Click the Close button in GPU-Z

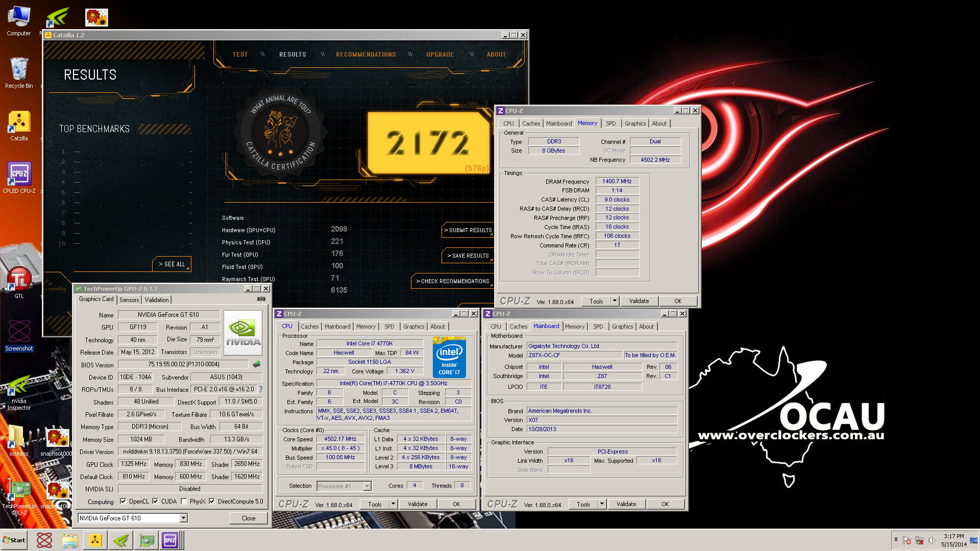(x=249, y=518)
